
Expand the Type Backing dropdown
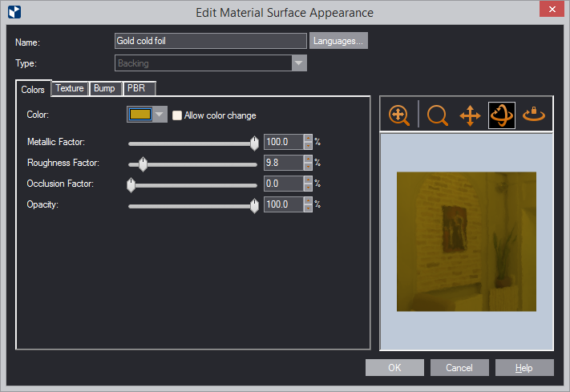coord(298,63)
